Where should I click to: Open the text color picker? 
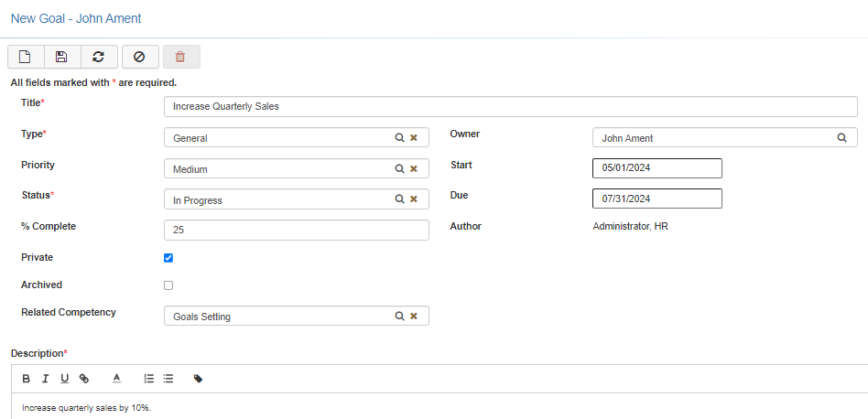116,378
